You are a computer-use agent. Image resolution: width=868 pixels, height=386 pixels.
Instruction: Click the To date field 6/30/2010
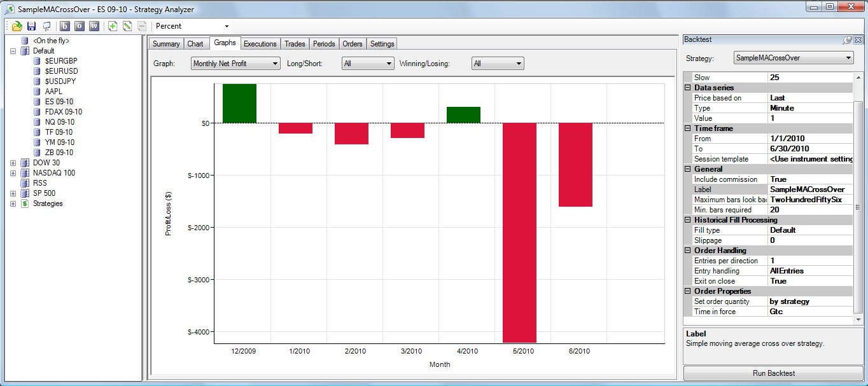809,149
